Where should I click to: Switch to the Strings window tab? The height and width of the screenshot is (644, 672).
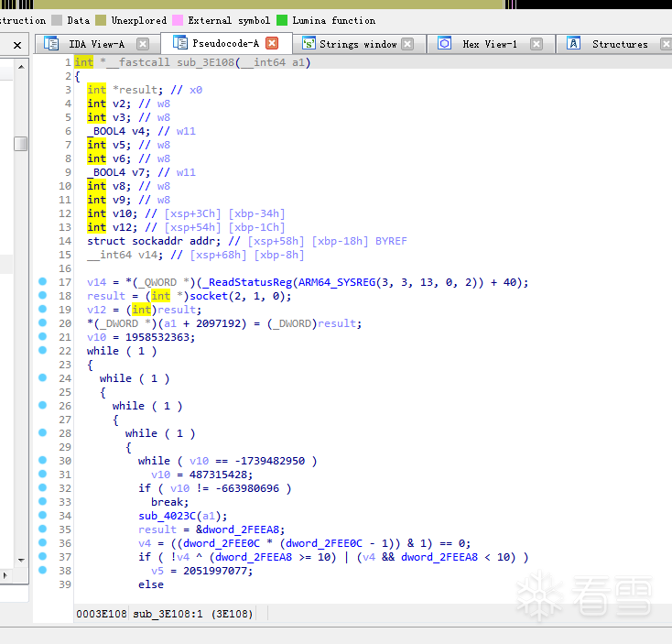click(x=358, y=44)
